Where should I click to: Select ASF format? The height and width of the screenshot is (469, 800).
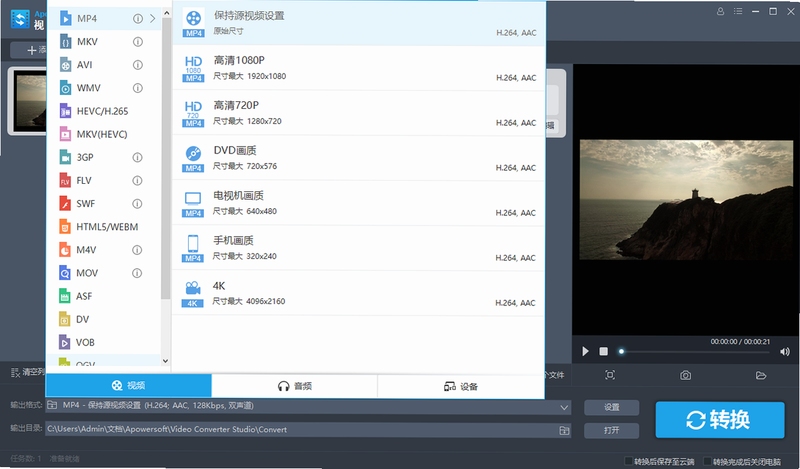pos(104,296)
